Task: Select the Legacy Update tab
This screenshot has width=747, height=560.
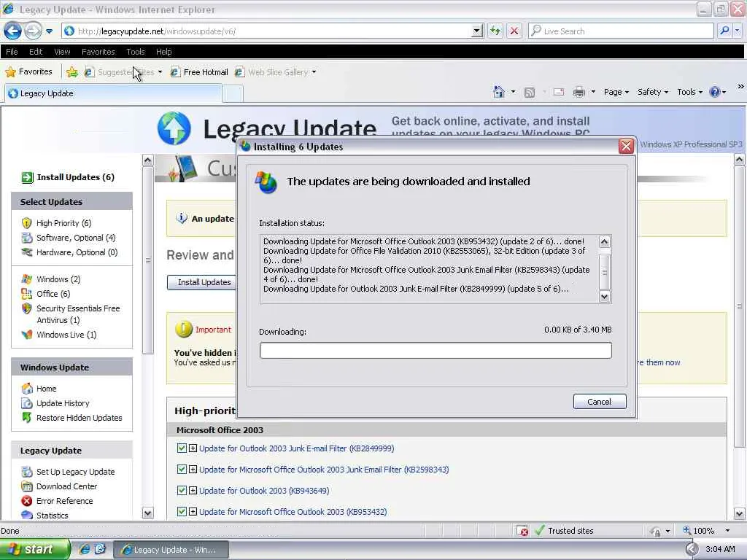Action: [113, 93]
